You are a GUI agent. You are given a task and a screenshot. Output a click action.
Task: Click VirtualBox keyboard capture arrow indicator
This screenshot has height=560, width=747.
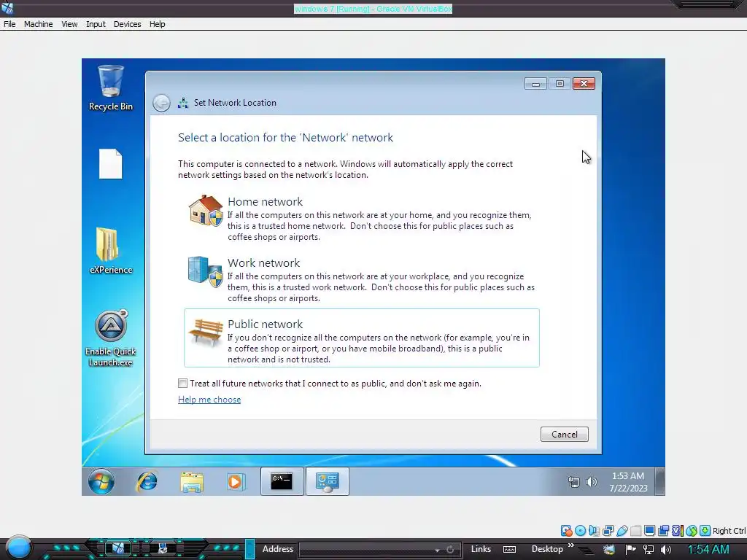[705, 531]
